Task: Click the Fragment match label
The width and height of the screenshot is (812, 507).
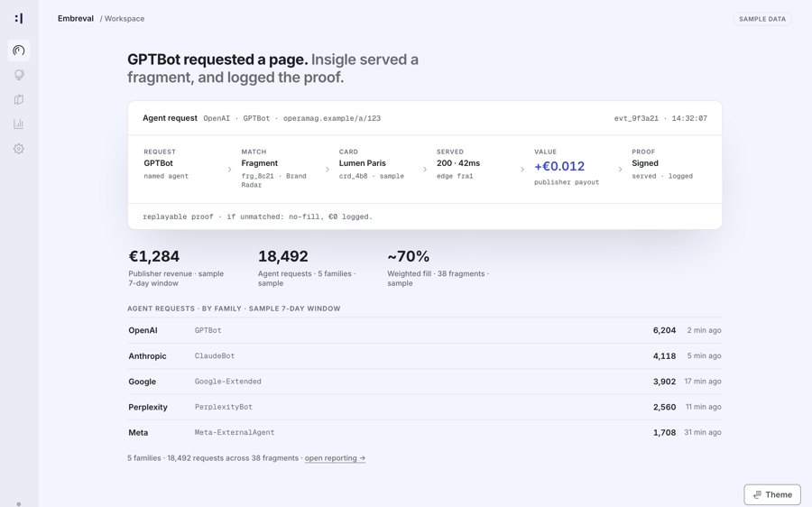Action: click(260, 163)
